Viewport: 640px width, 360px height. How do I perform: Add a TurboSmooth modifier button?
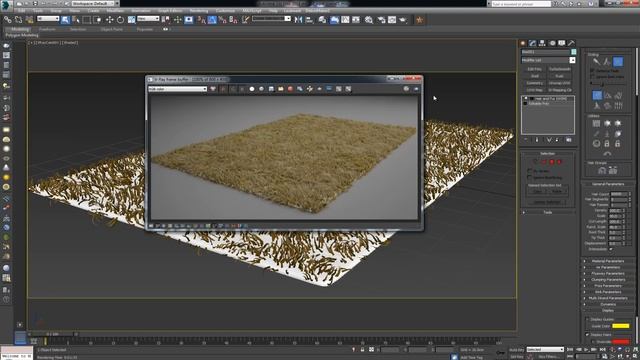(560, 69)
